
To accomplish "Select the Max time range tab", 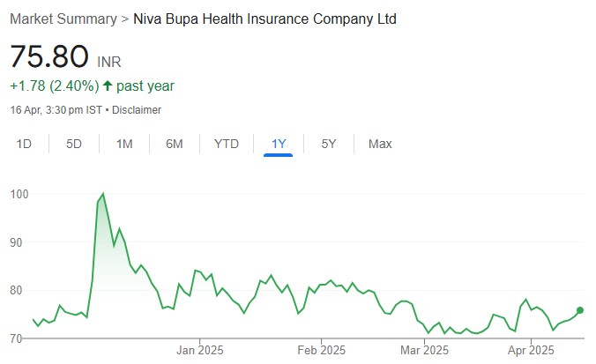I will pos(380,144).
